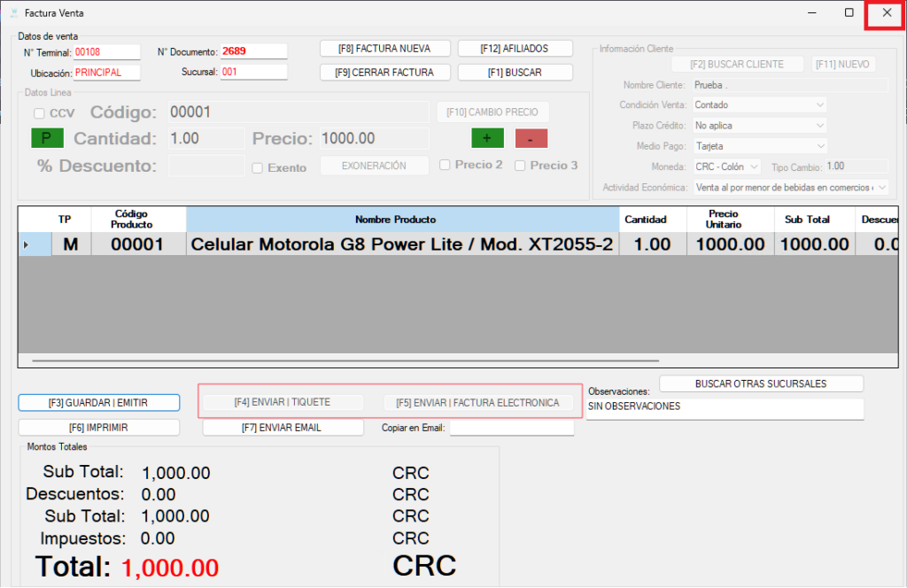Sort by Nombre Producto column header
This screenshot has height=588, width=907.
(x=402, y=220)
